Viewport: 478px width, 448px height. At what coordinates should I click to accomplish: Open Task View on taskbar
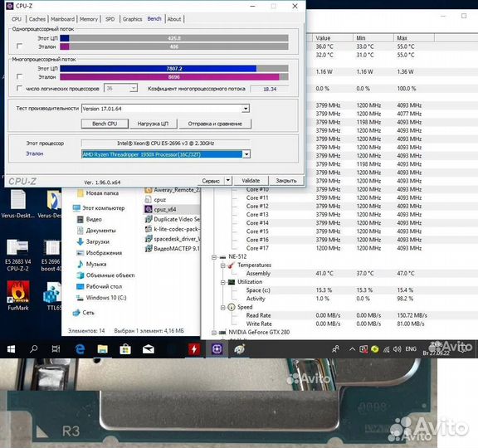click(56, 349)
